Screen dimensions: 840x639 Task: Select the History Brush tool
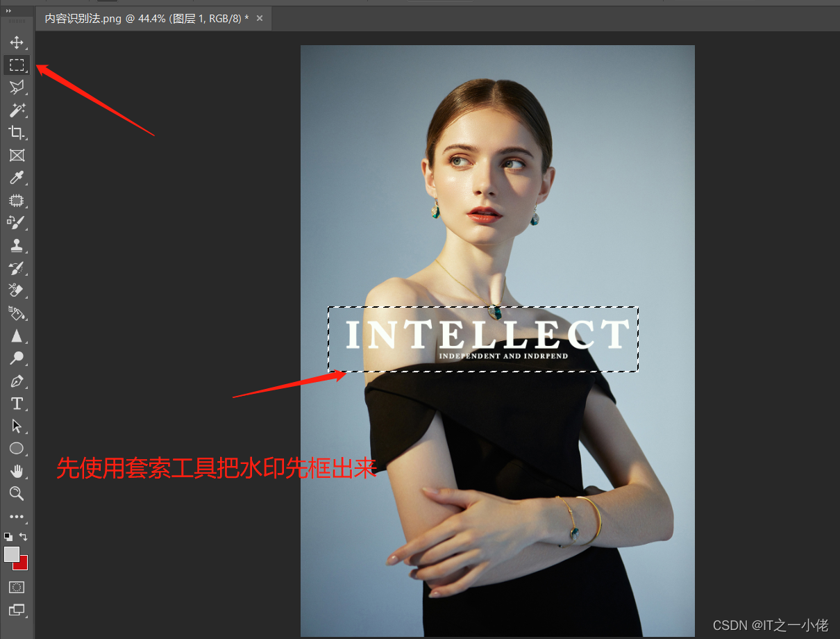(x=17, y=268)
